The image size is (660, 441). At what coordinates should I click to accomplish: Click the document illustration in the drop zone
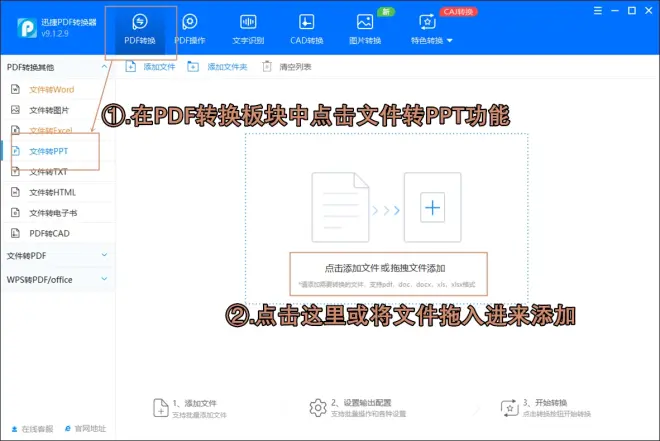click(x=340, y=207)
